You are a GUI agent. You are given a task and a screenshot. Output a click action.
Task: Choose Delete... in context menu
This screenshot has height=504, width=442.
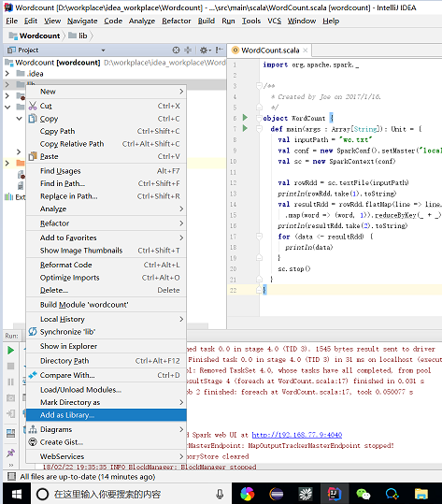(107, 290)
